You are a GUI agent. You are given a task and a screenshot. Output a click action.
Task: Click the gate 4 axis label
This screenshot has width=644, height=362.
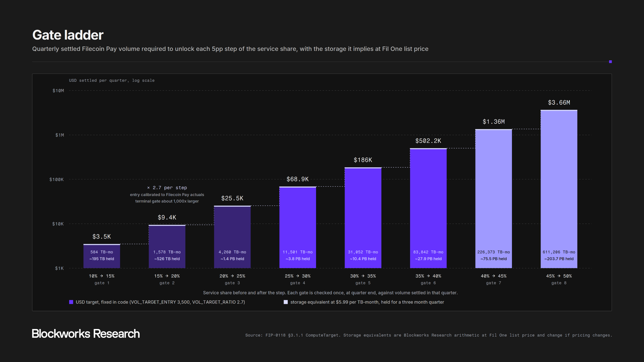coord(297,283)
